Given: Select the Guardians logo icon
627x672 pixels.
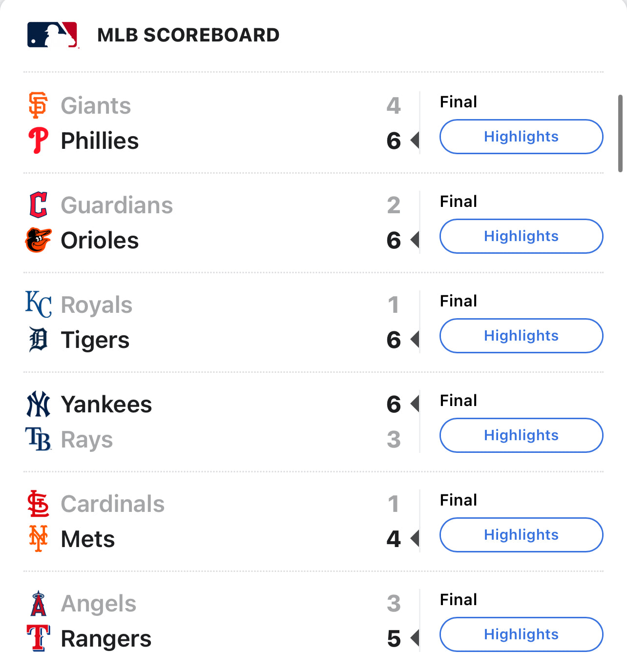Looking at the screenshot, I should pos(38,205).
